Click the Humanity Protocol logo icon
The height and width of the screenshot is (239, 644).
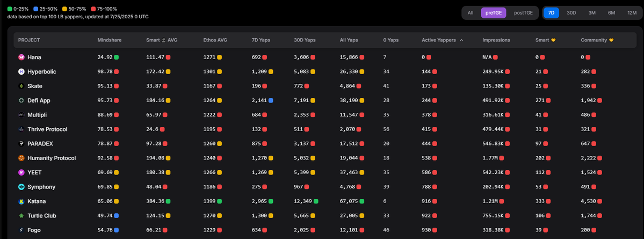tap(21, 158)
